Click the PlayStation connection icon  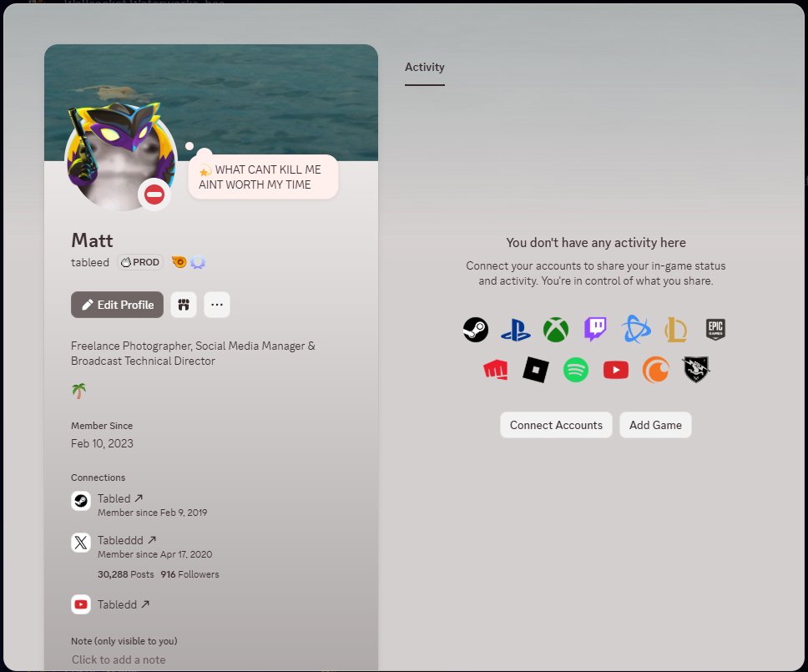(515, 330)
